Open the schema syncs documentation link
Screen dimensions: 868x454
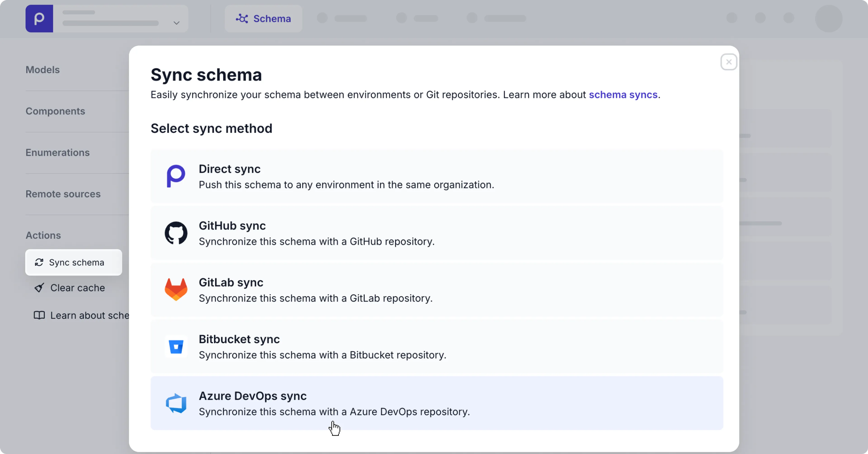click(x=623, y=95)
